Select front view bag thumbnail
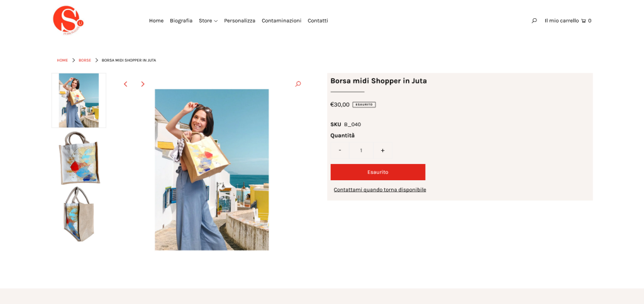Viewport: 644px width, 304px height. (x=79, y=158)
